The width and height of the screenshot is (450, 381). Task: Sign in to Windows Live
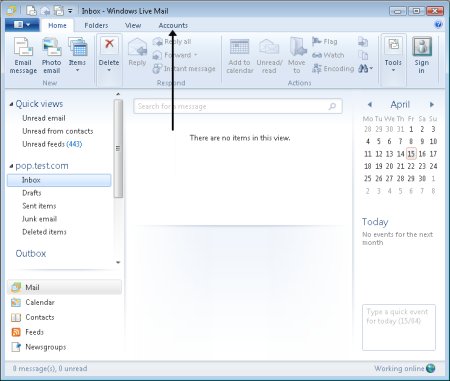[x=422, y=56]
